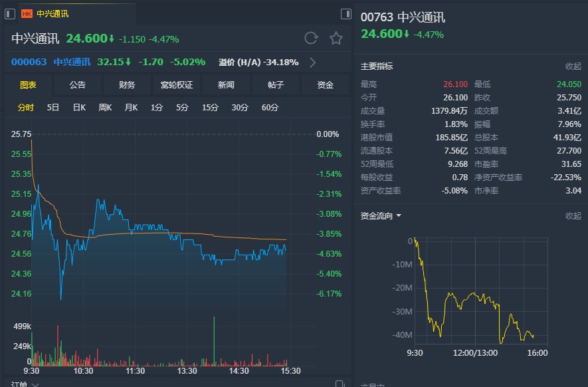Collapse the 资金流向 section
This screenshot has height=387, width=588.
coord(573,216)
